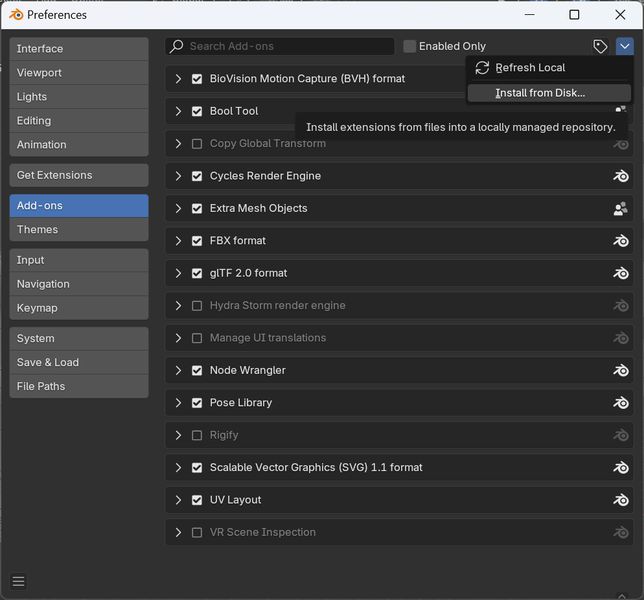Image resolution: width=644 pixels, height=600 pixels.
Task: Expand the VR Scene Inspection entry
Action: click(178, 533)
